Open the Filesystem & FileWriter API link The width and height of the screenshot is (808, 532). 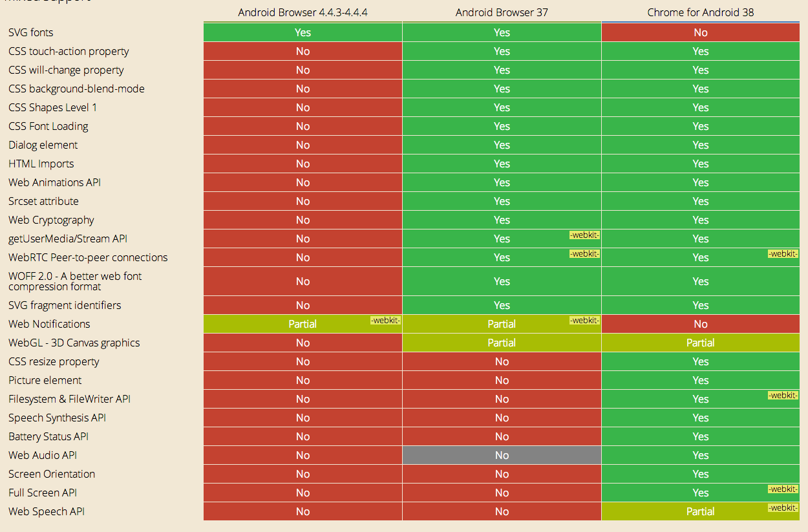point(69,399)
